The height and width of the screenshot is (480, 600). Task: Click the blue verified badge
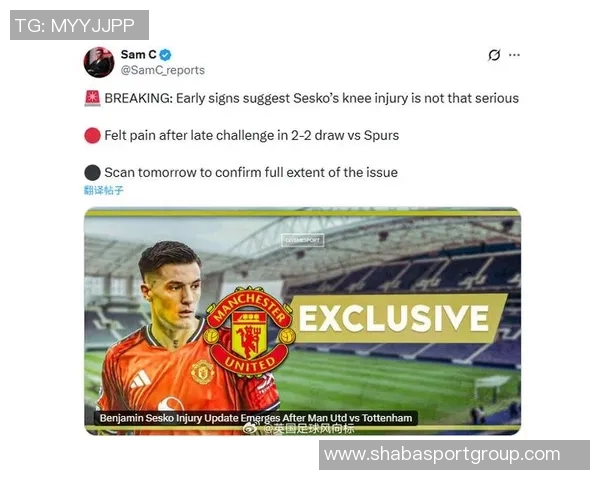point(165,56)
